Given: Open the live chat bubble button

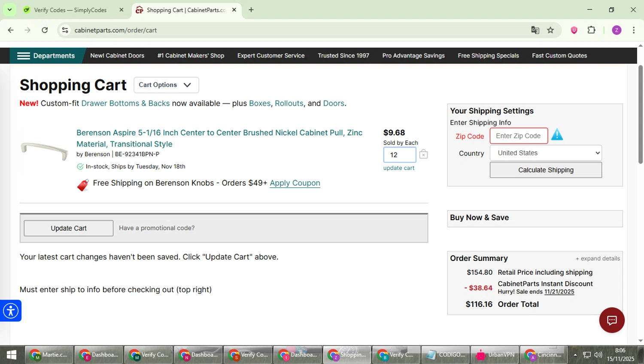Looking at the screenshot, I should click(x=612, y=320).
